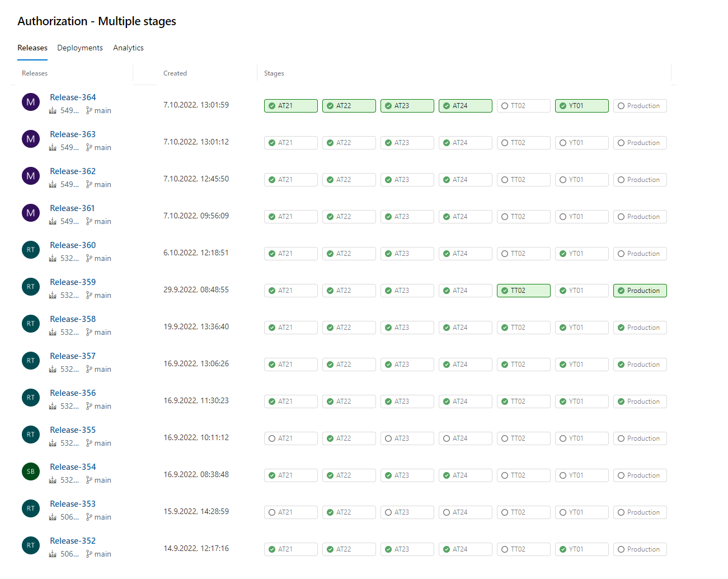
Task: Click the purple M avatar of Release-364
Action: coord(31,102)
